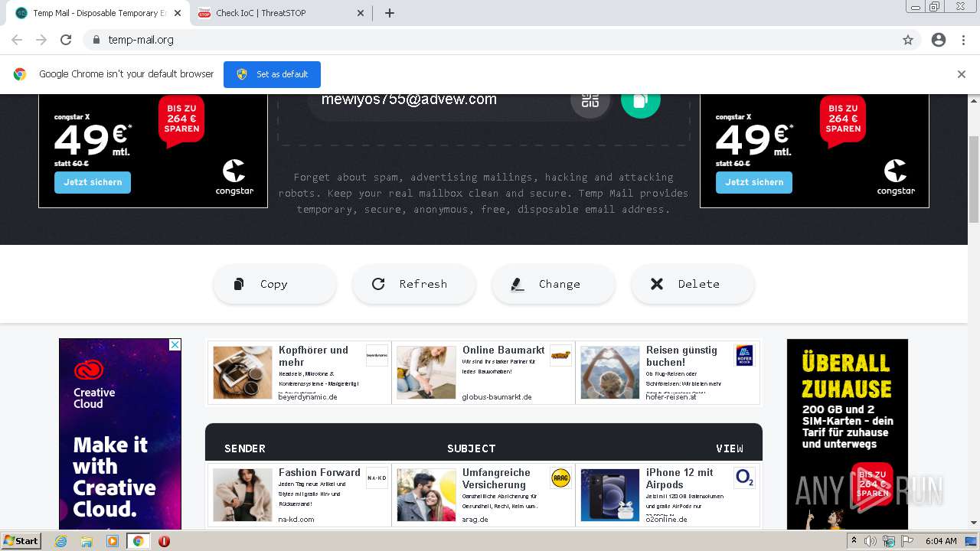Viewport: 980px width, 551px height.
Task: Open the Windows Start menu
Action: pyautogui.click(x=21, y=541)
